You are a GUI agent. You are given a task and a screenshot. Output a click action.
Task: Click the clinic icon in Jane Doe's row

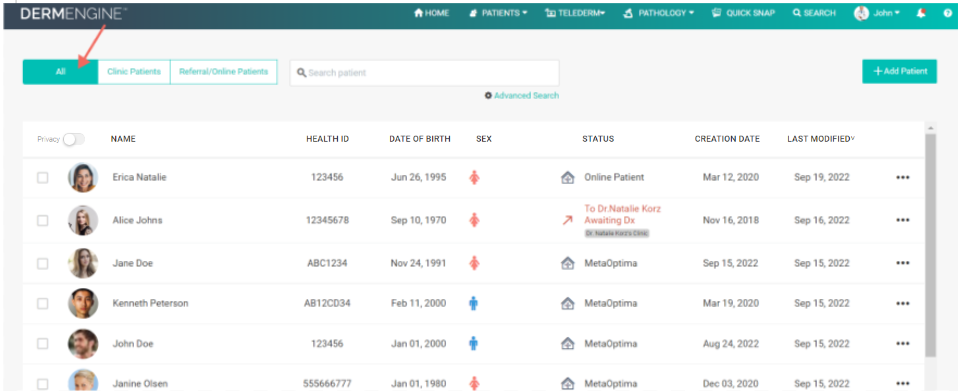568,263
